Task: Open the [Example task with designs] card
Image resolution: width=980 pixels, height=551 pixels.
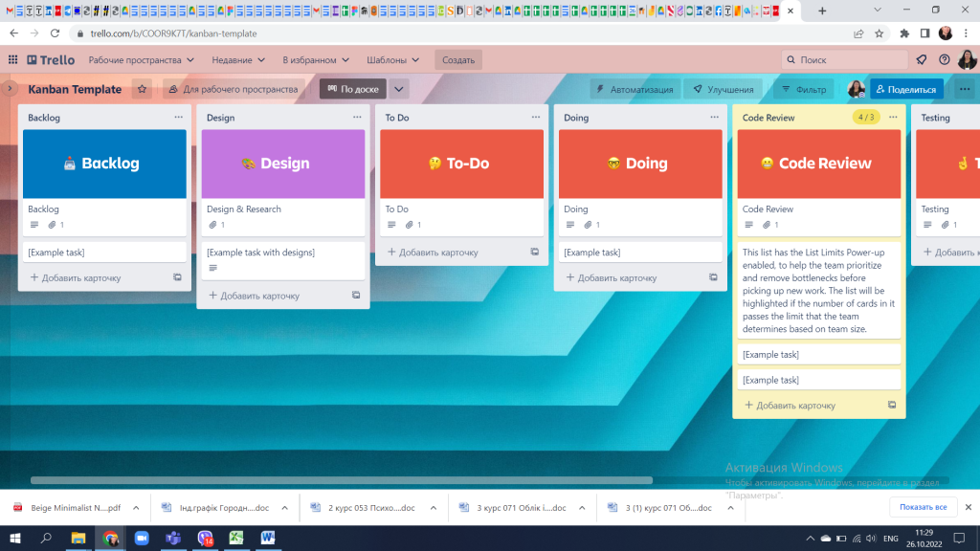Action: click(283, 260)
